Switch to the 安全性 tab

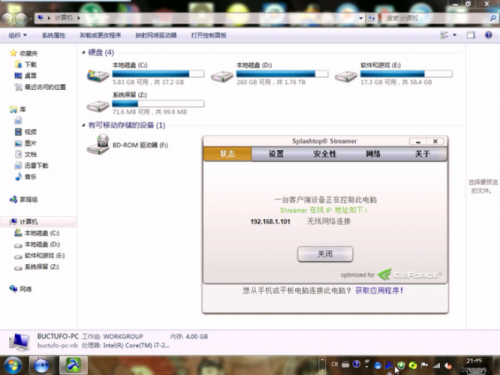[325, 154]
